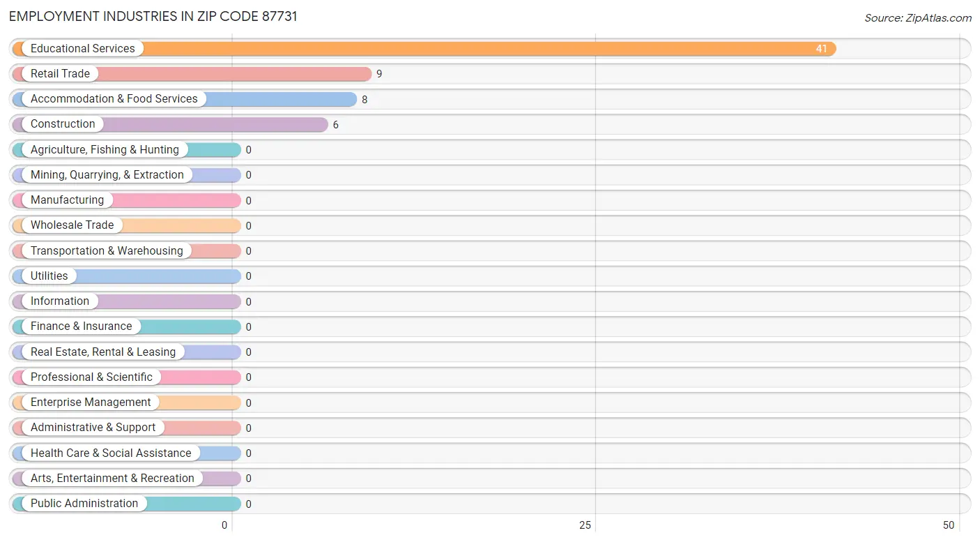
Task: Click the value 8 beside Accommodation bar
Action: (x=365, y=99)
